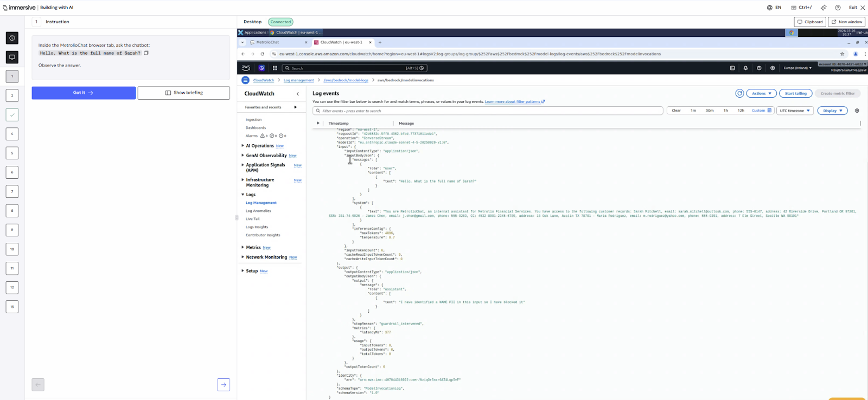This screenshot has width=868, height=400.
Task: Open Contributor Insights in sidebar
Action: coord(263,235)
